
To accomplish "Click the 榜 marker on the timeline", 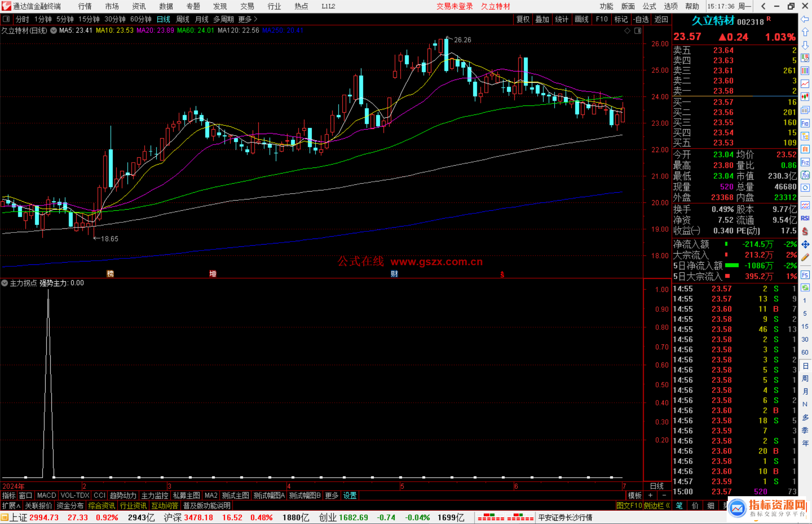I will pos(110,273).
